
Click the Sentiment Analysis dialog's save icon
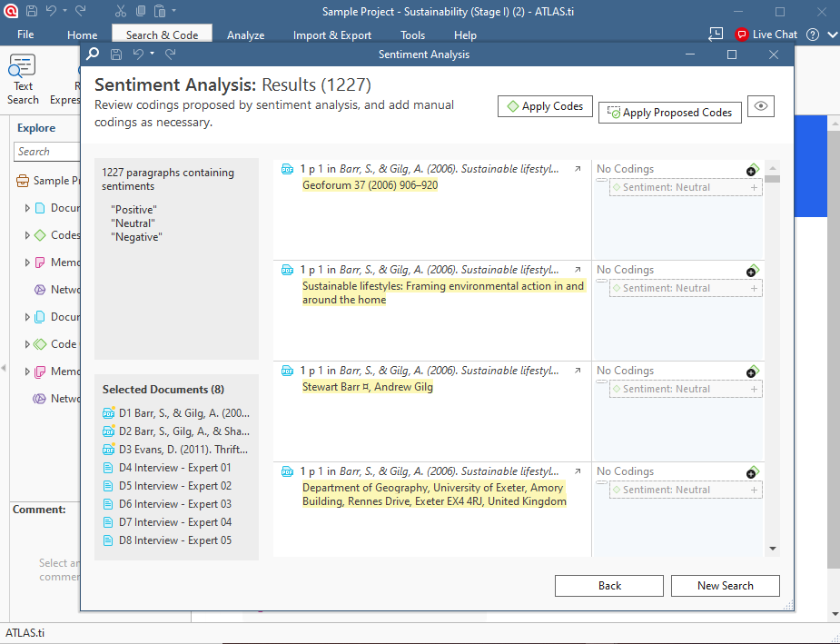tap(116, 54)
